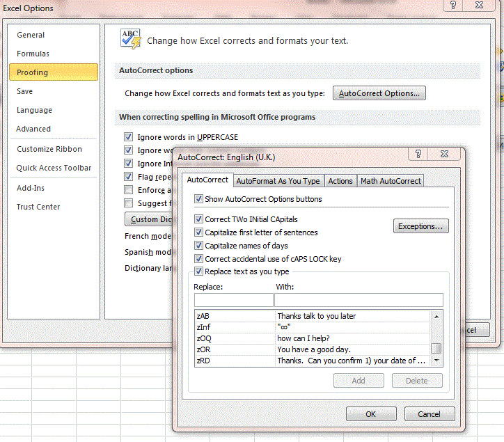Viewport: 504px width, 442px height.
Task: Toggle Show AutoCorrect Options buttons checkbox
Action: tap(199, 199)
